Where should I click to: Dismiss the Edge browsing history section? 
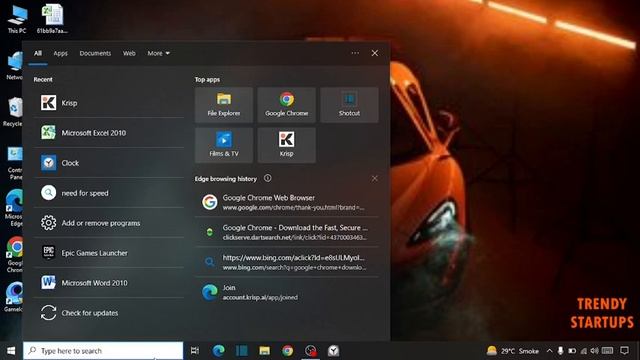374,178
